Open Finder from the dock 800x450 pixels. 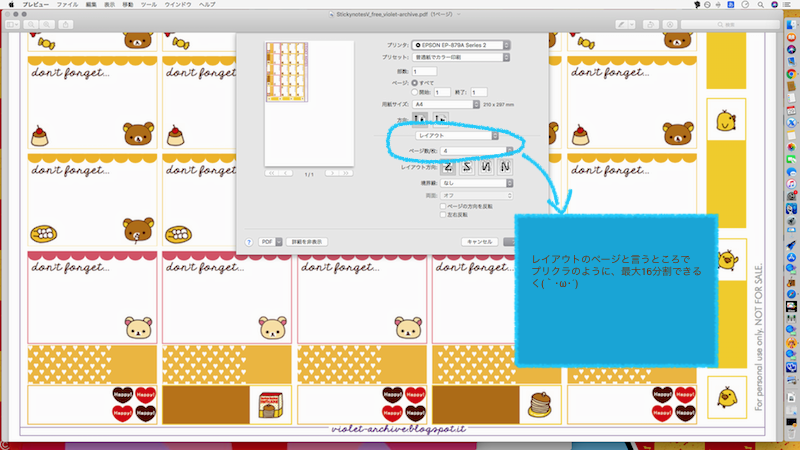coord(791,25)
